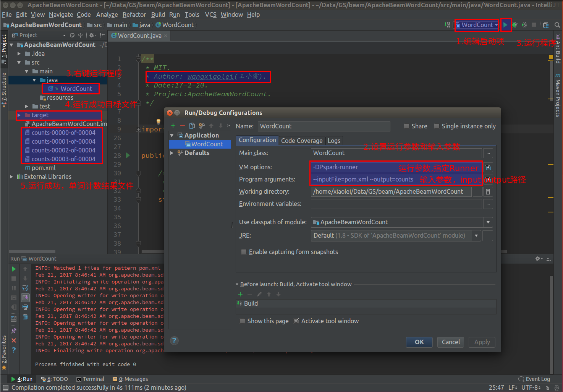Expand the test folder
The image size is (563, 392).
(x=26, y=106)
